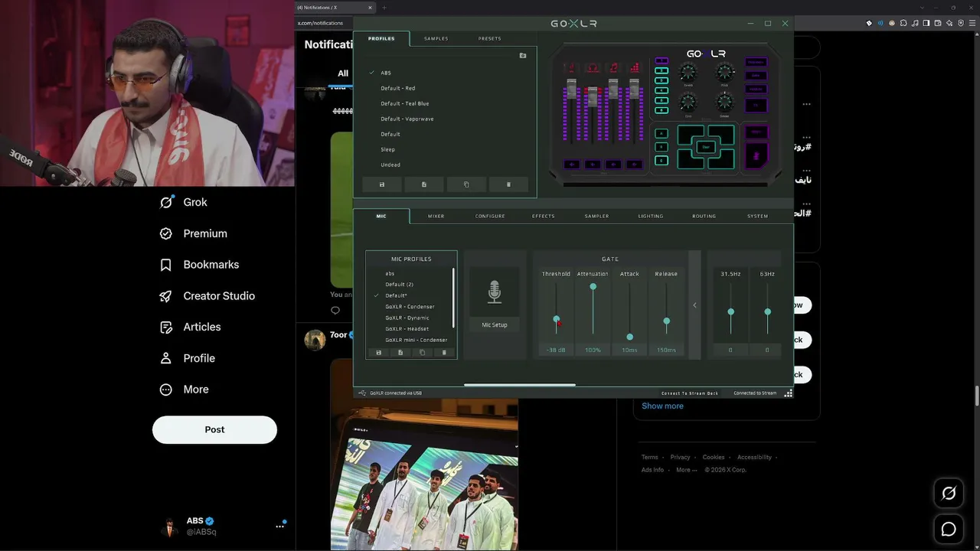The image size is (980, 551).
Task: Click the gate Release slider handle
Action: (x=666, y=321)
